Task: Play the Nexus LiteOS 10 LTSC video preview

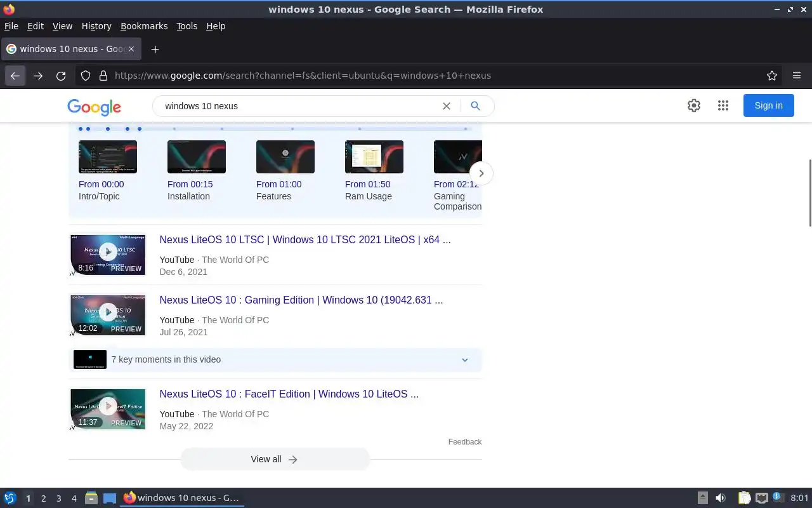Action: click(x=108, y=255)
